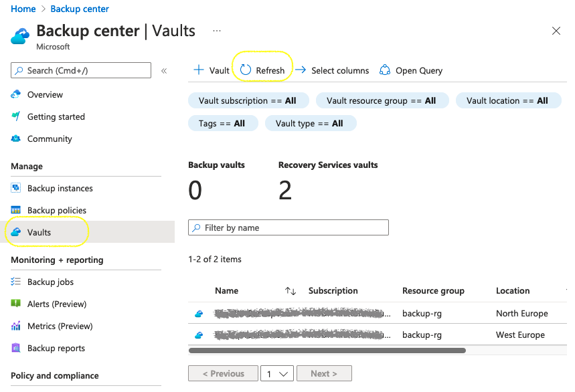Click the North Europe location cell
The image size is (575, 392).
[522, 314]
